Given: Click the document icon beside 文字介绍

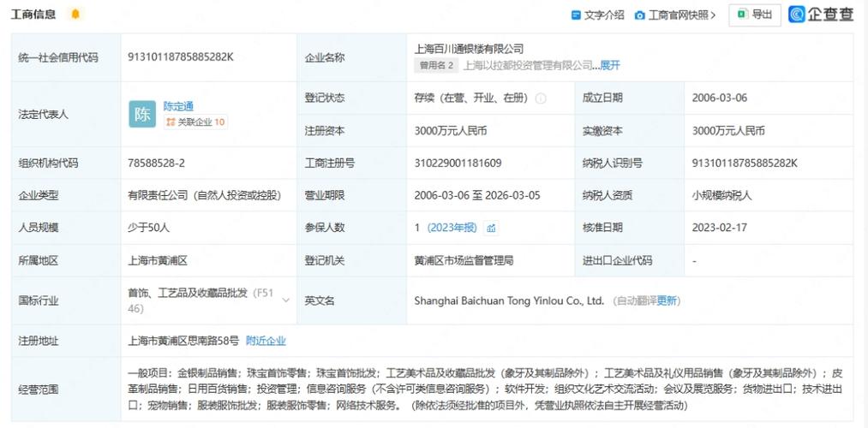Looking at the screenshot, I should 576,15.
